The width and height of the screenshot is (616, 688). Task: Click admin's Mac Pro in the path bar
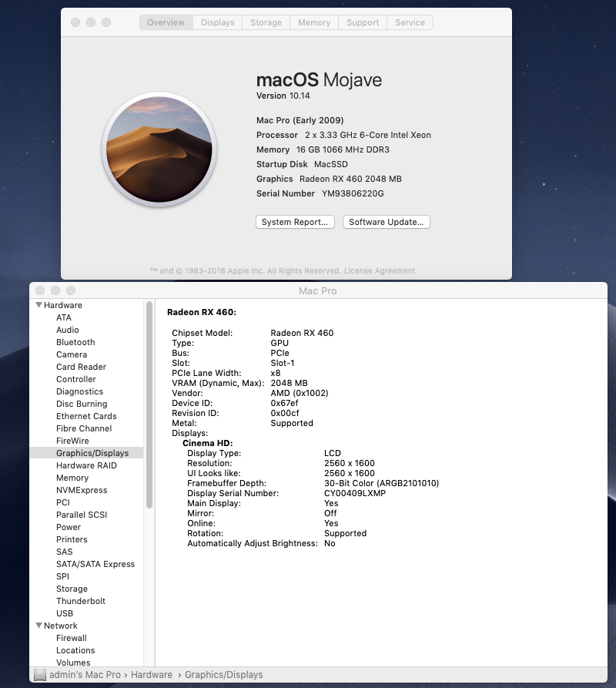85,675
